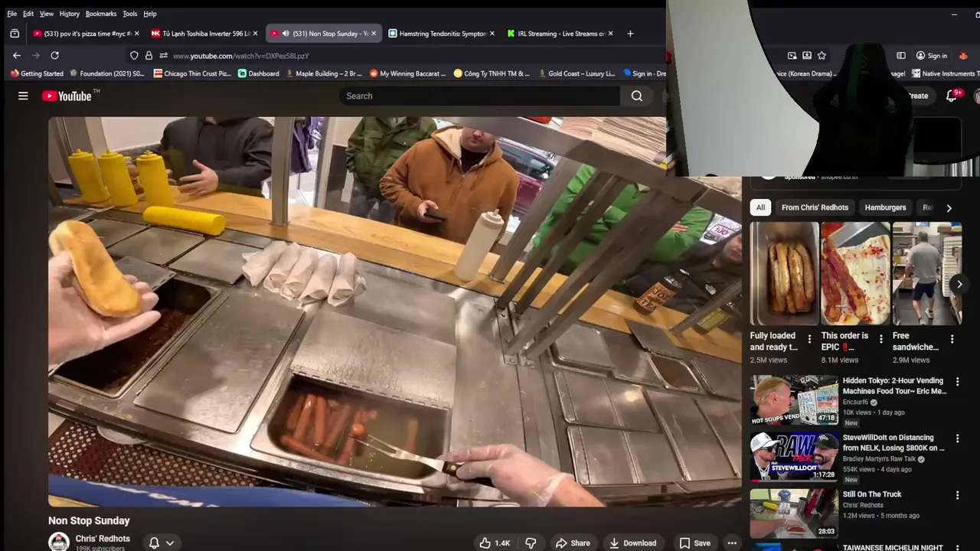The width and height of the screenshot is (980, 551).
Task: Open options for Free sandwiches Short
Action: click(x=952, y=338)
